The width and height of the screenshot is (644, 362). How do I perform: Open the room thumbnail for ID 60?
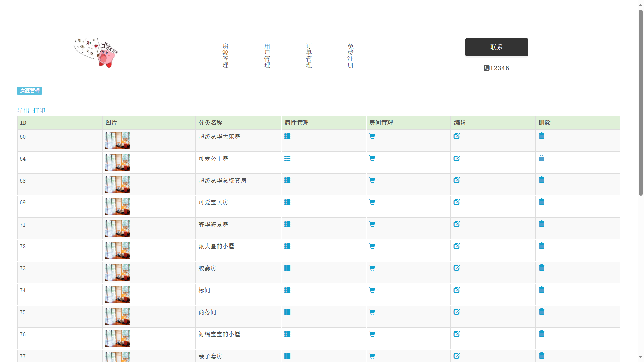point(117,141)
